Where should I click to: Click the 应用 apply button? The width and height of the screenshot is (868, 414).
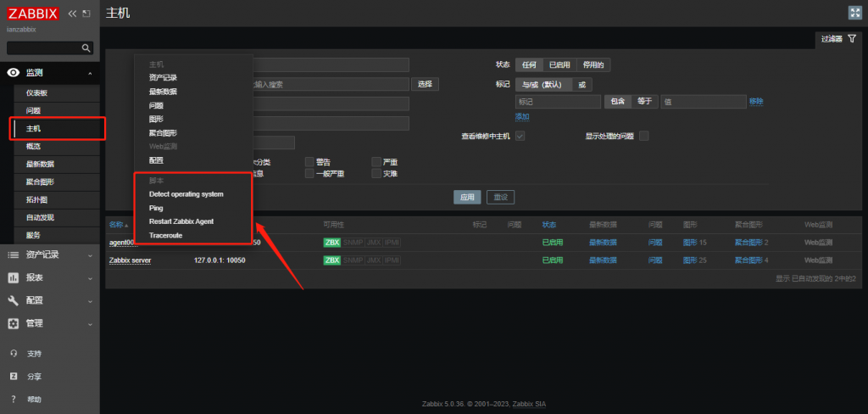tap(467, 197)
